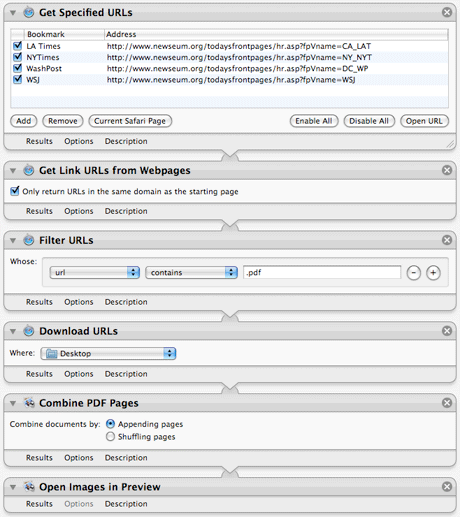This screenshot has height=517, width=460.
Task: Add filter rule with plus button
Action: pos(433,273)
